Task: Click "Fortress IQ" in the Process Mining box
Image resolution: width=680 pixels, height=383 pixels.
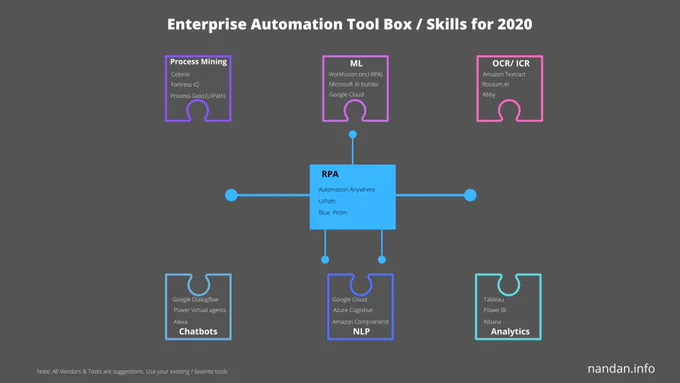Action: 185,85
